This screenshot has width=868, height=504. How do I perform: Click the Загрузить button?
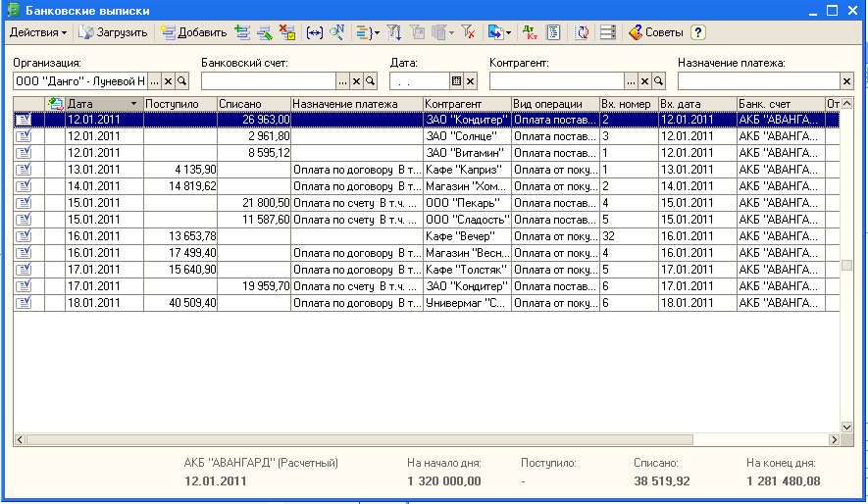[113, 32]
